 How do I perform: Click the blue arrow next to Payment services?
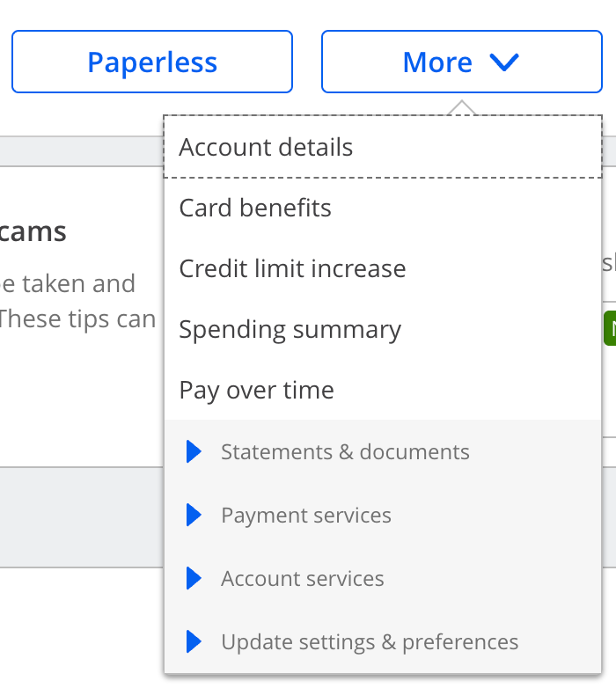tap(194, 516)
